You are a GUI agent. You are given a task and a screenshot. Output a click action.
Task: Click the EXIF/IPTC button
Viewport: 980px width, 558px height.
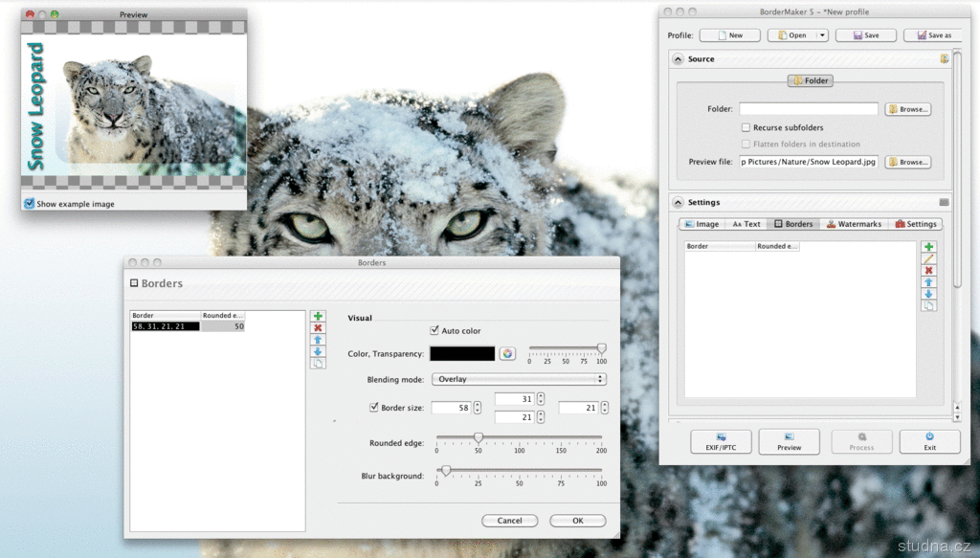point(720,441)
